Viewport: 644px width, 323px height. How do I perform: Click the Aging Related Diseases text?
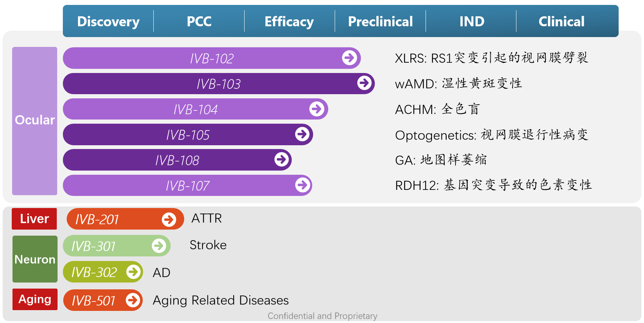(221, 300)
